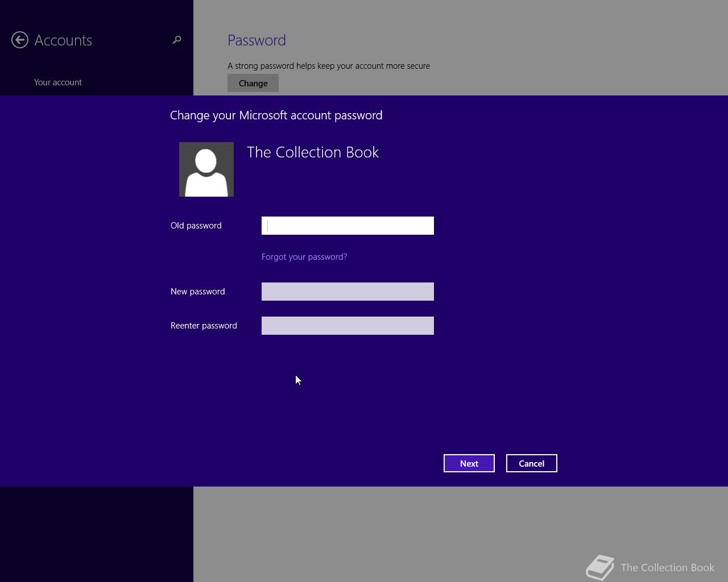Click the Reenter password label
Screen dimensions: 728x582
coord(204,326)
